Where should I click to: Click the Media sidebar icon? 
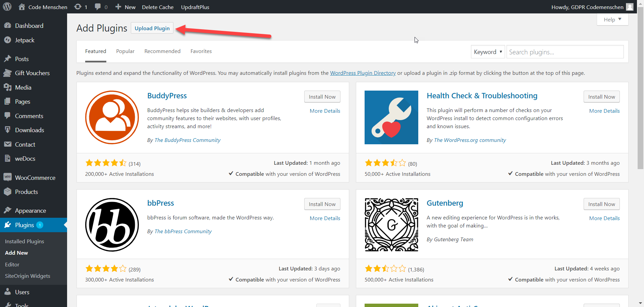(7, 87)
